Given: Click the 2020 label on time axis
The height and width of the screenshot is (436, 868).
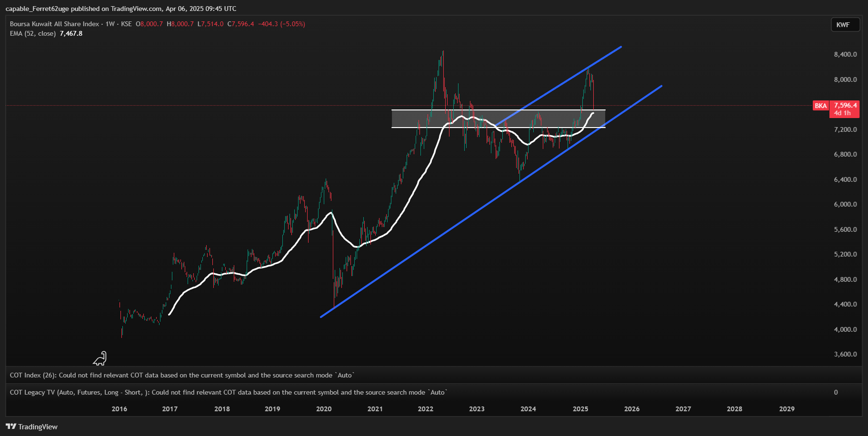Looking at the screenshot, I should pos(324,409).
